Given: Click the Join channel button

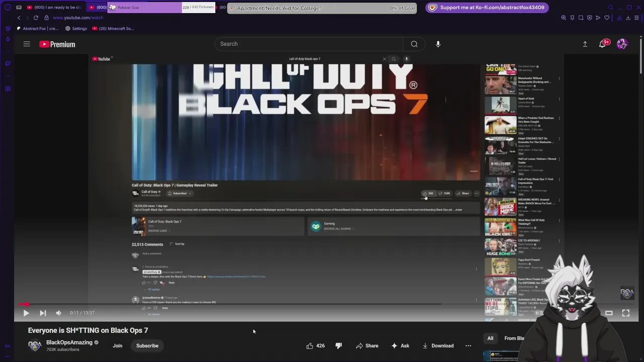Looking at the screenshot, I should point(117,346).
